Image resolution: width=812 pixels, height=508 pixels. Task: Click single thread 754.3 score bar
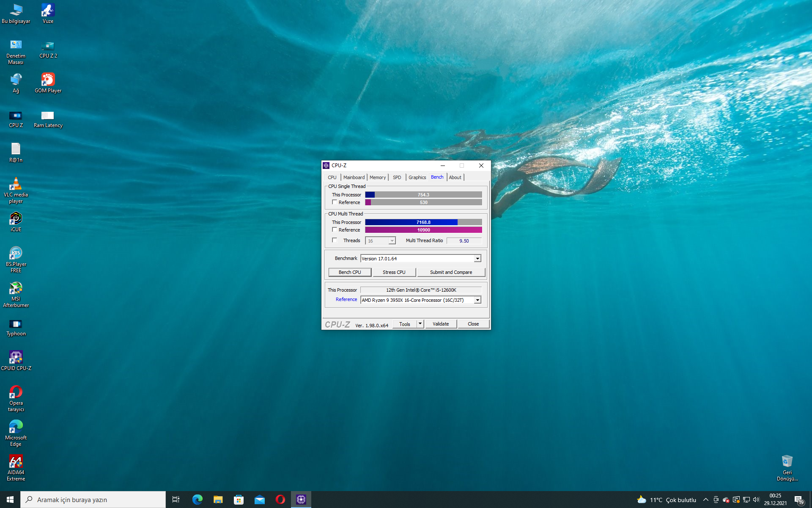tap(423, 195)
